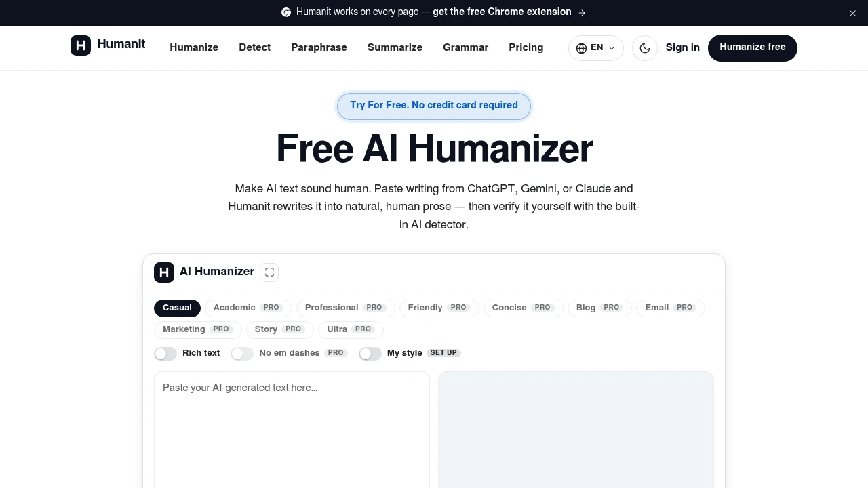The height and width of the screenshot is (488, 868).
Task: Click the Paste your AI-generated text field
Action: pos(292,430)
